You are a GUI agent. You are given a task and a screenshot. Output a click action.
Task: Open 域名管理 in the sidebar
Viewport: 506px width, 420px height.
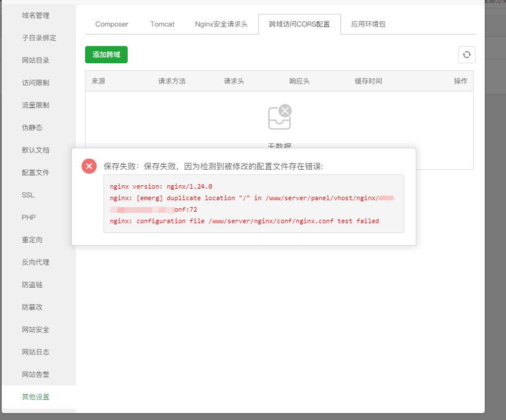coord(36,16)
